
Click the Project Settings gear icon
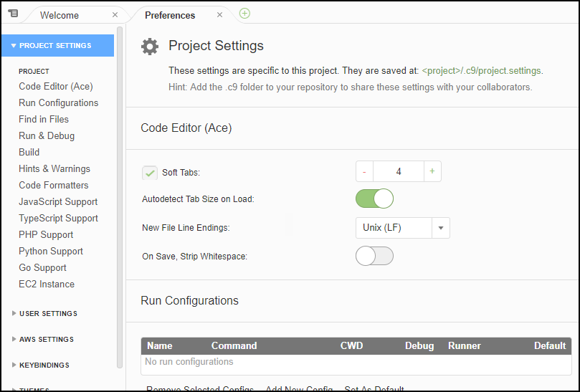click(150, 47)
